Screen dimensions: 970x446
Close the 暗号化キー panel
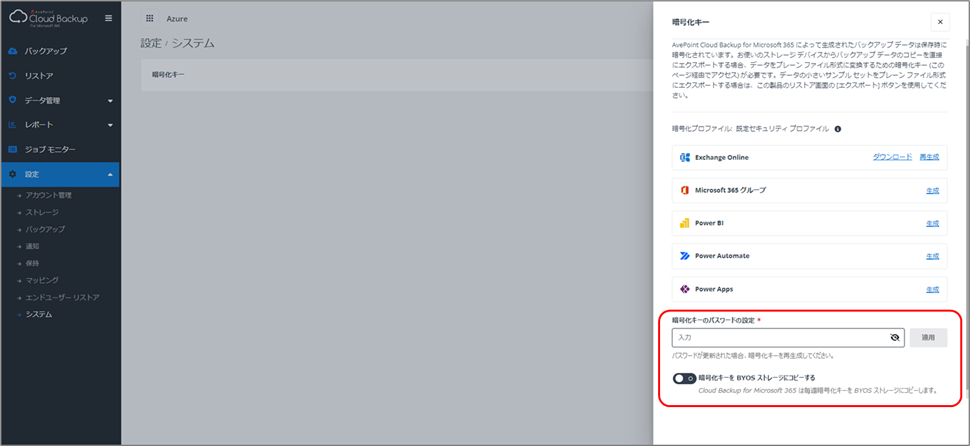click(x=940, y=22)
